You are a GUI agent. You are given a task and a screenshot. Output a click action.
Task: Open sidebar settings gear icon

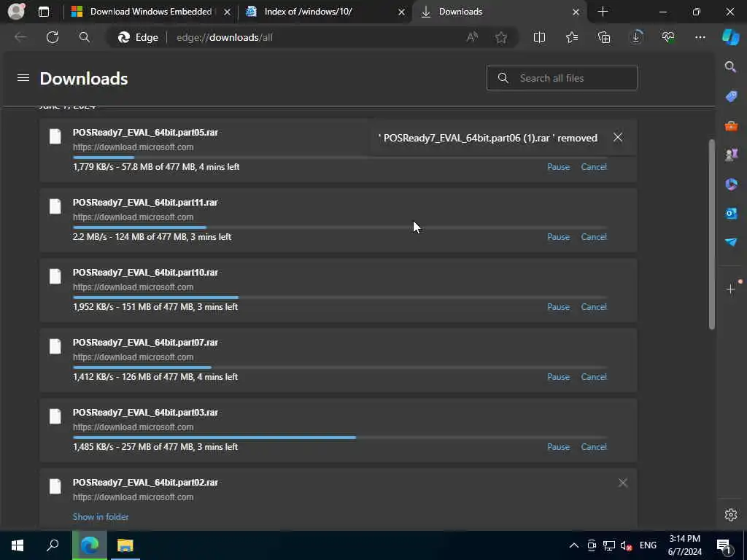731,515
